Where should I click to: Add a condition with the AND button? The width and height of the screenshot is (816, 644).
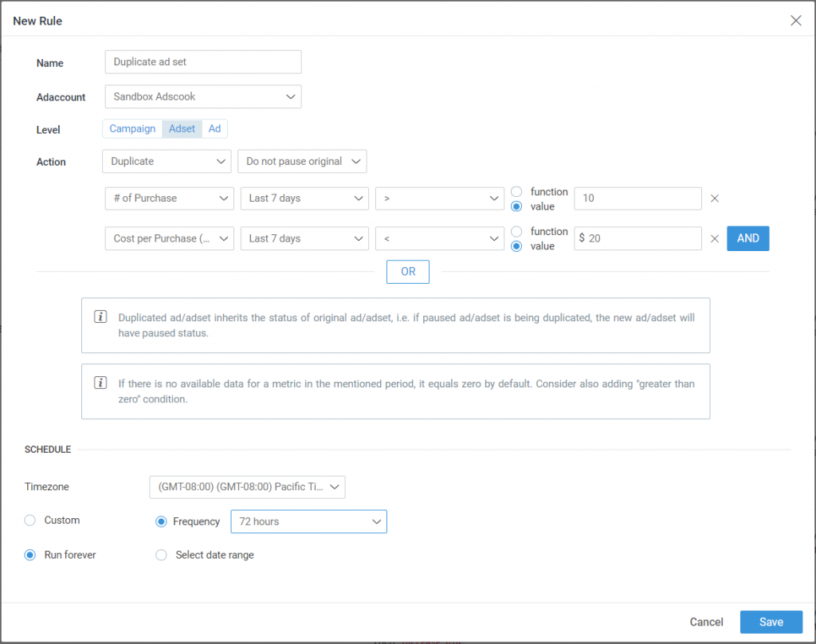tap(747, 238)
